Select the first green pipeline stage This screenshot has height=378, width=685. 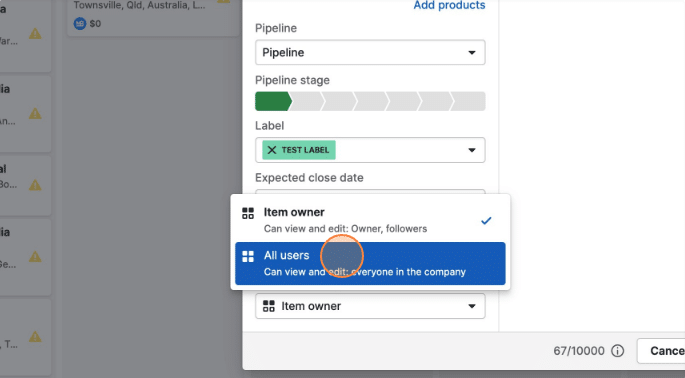[x=273, y=101]
